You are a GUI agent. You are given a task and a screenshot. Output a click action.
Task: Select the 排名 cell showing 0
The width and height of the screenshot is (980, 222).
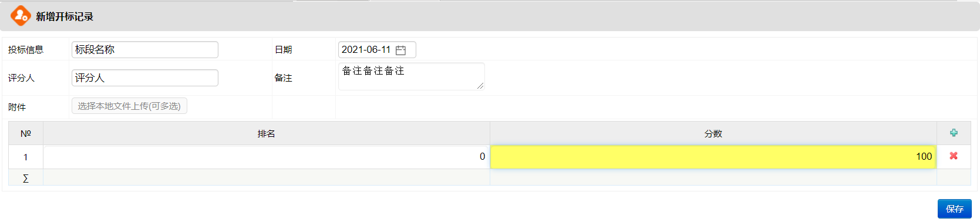tap(267, 157)
